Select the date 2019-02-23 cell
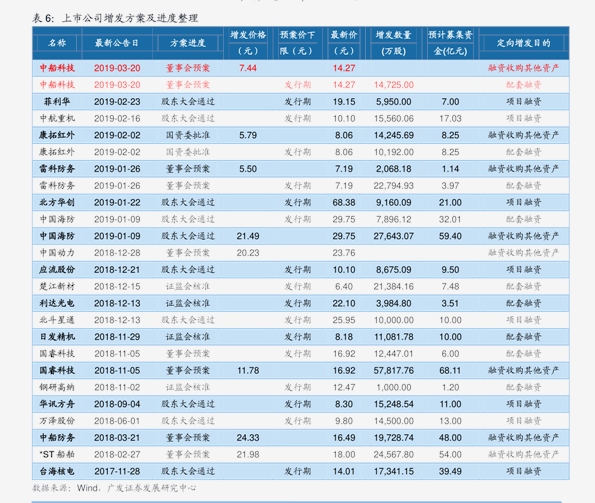 click(x=117, y=102)
